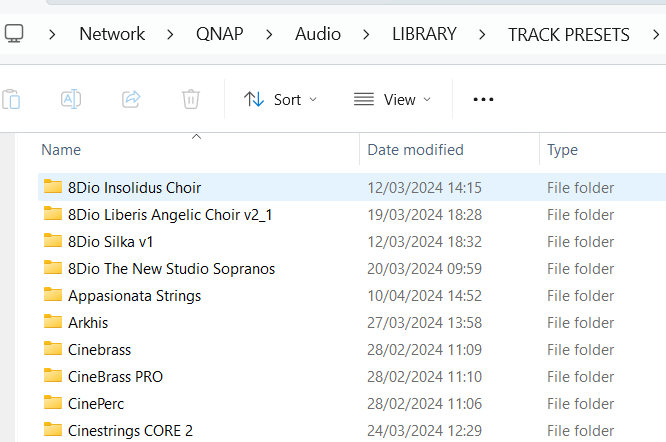The image size is (666, 442).
Task: Expand chevron between Audio and LIBRARY
Action: pos(366,34)
